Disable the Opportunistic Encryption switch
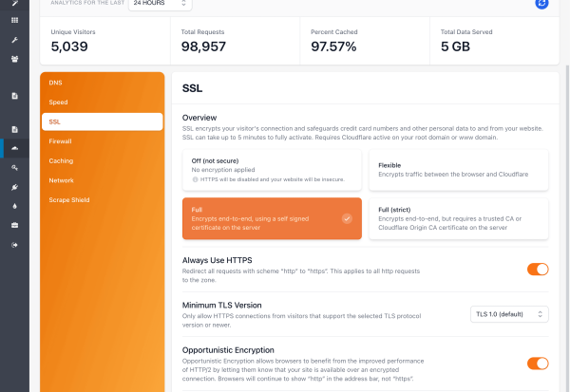570x392 pixels. (538, 364)
